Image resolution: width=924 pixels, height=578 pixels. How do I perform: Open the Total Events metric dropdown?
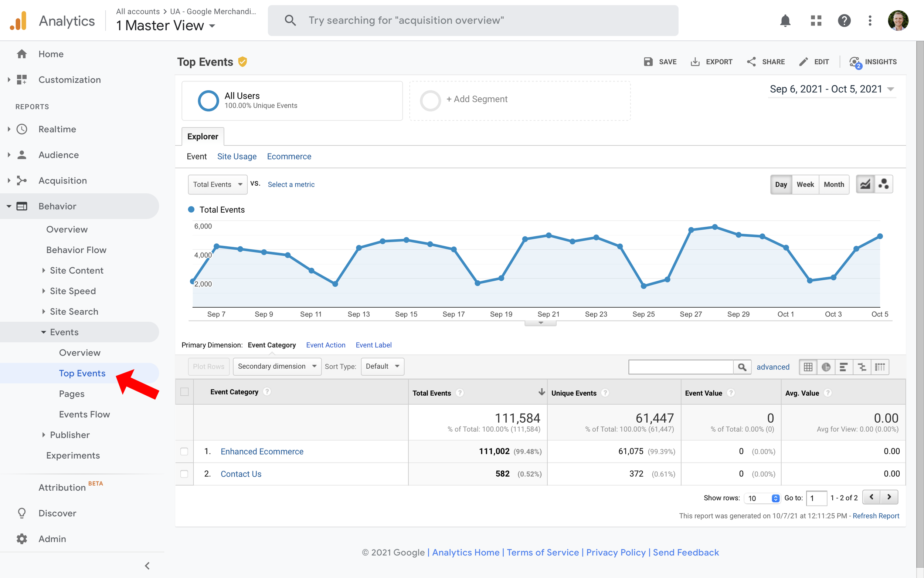(x=217, y=184)
